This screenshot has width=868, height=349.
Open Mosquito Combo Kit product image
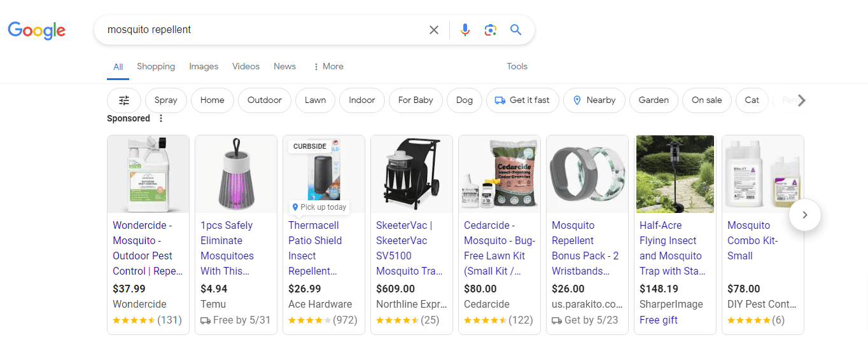click(x=763, y=174)
